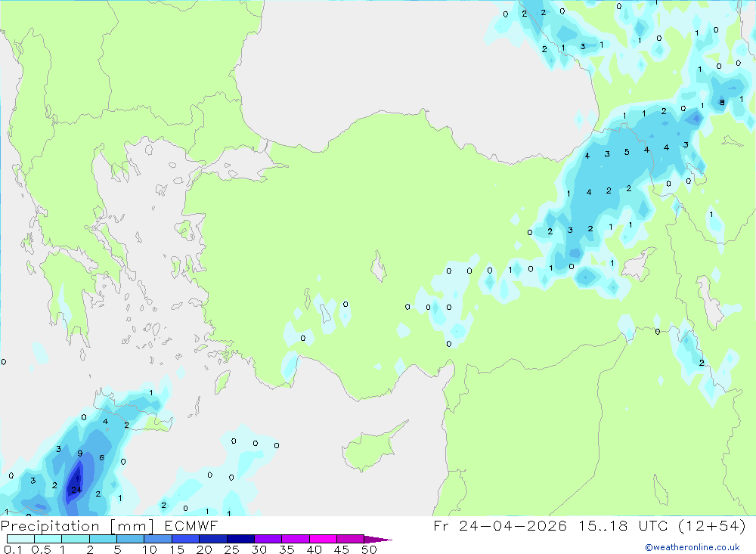This screenshot has height=554, width=756.
Task: Click the legend scale label '40'
Action: (x=314, y=549)
